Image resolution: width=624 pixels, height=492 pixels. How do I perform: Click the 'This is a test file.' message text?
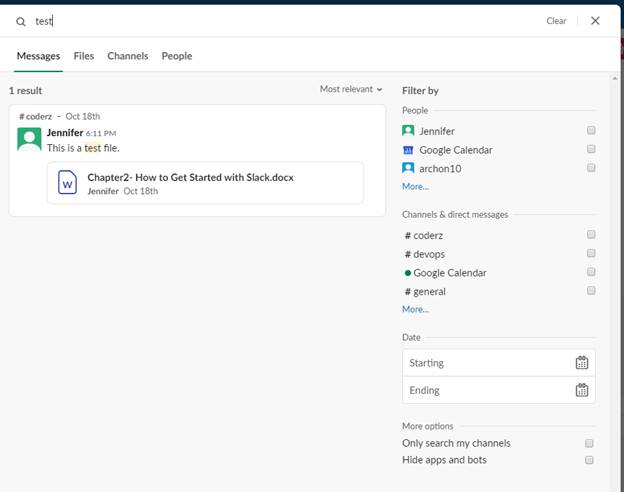coord(83,148)
